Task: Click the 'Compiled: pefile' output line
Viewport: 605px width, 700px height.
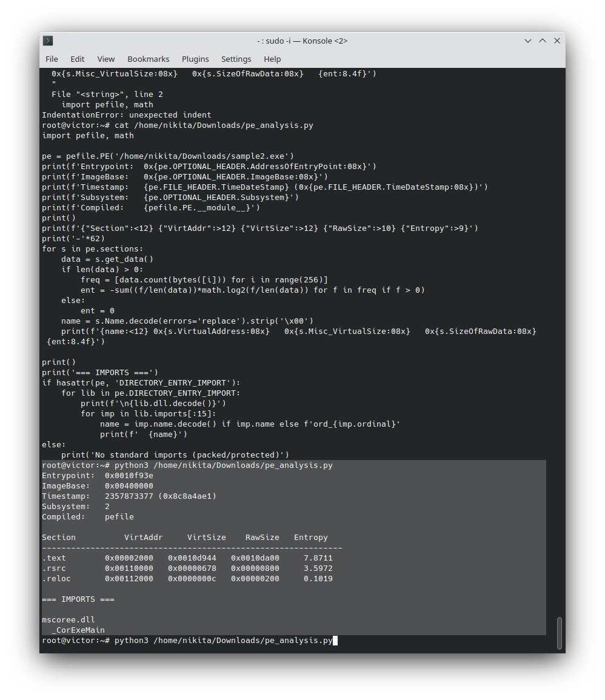Action: (x=88, y=516)
